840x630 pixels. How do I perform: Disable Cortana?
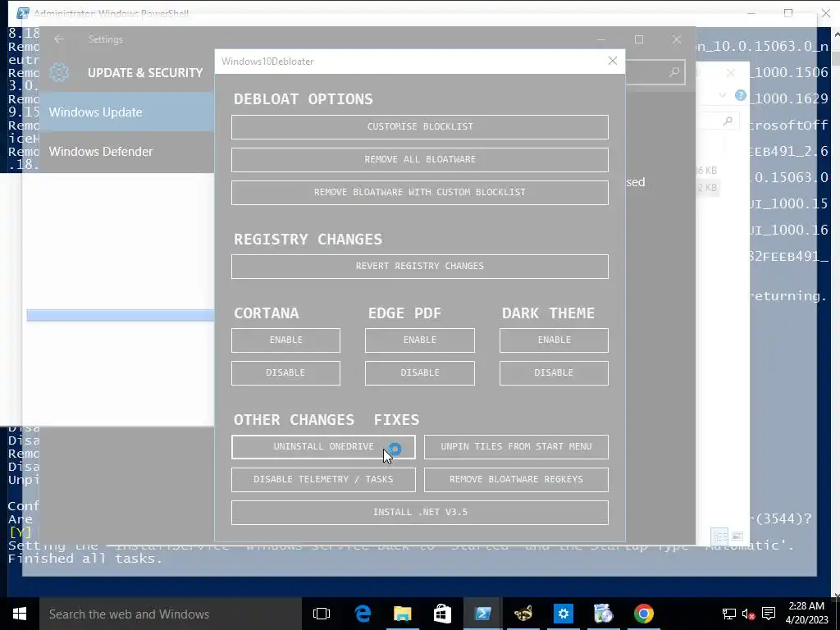[x=285, y=373]
